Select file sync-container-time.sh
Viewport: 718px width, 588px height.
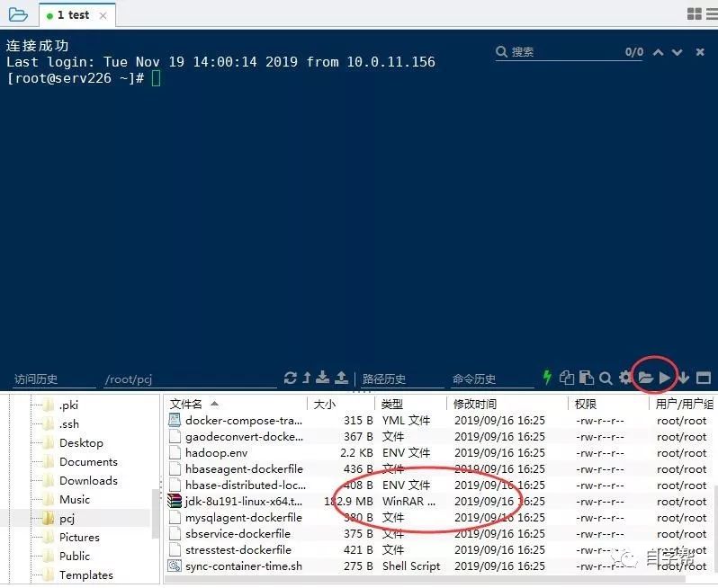pos(244,566)
